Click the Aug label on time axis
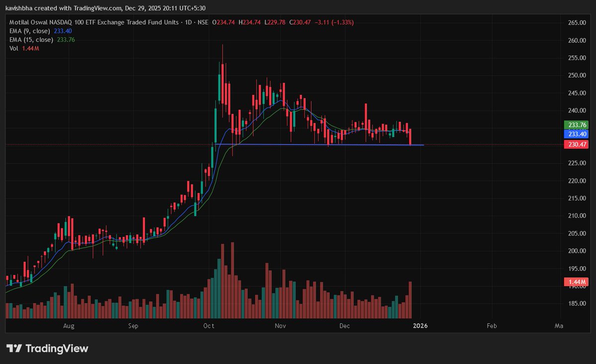The width and height of the screenshot is (596, 364). pyautogui.click(x=69, y=326)
